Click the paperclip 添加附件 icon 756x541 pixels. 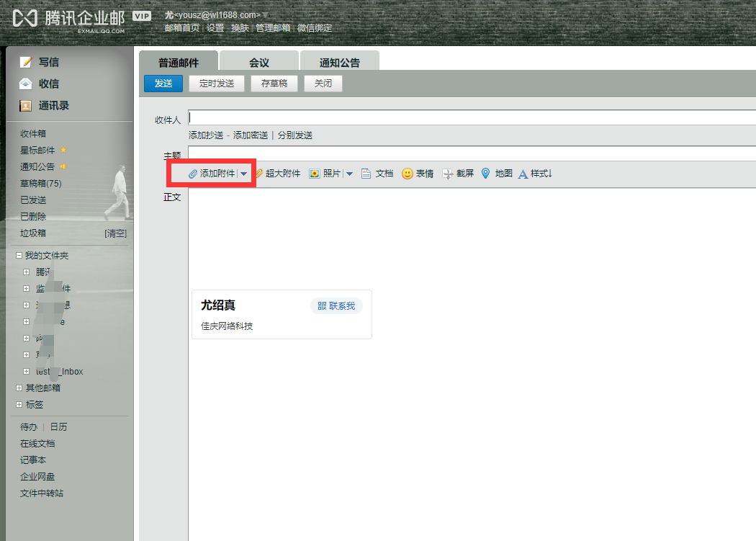pyautogui.click(x=192, y=174)
